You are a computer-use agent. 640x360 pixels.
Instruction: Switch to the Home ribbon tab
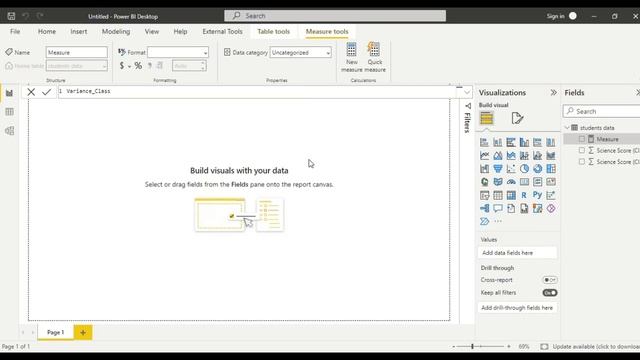coord(47,31)
